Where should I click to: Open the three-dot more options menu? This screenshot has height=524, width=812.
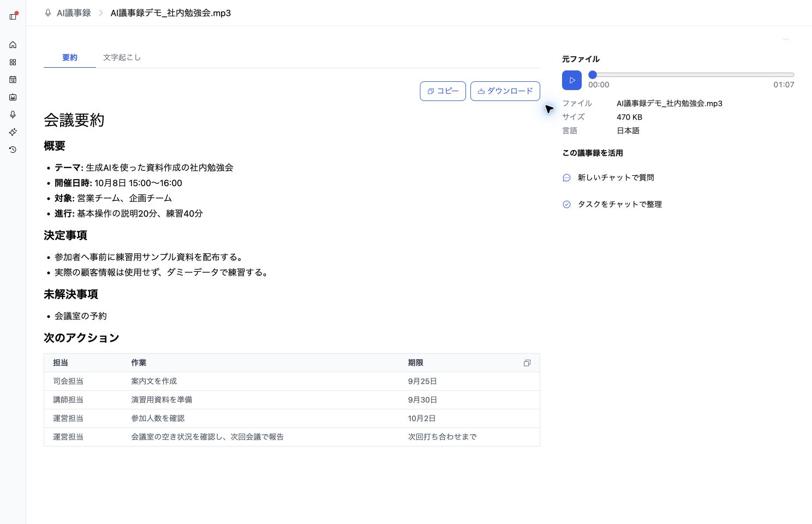coord(786,39)
